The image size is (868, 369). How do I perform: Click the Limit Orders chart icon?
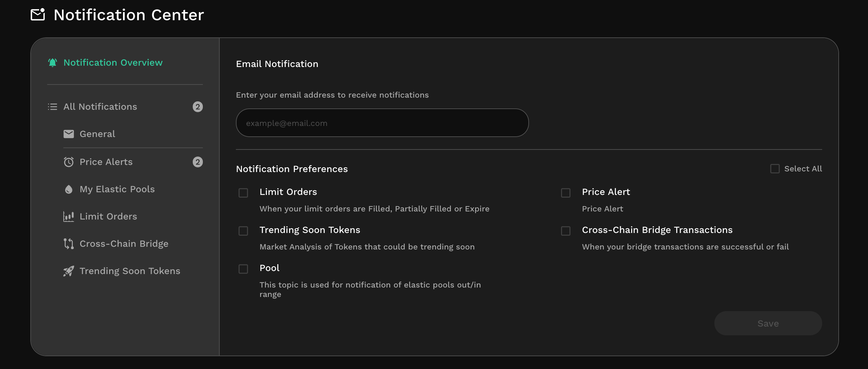pos(69,216)
